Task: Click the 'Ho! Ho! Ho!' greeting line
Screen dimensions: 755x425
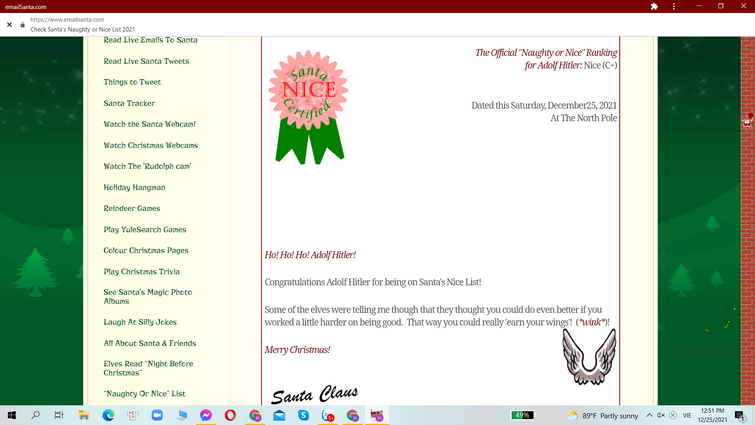Action: pos(310,255)
